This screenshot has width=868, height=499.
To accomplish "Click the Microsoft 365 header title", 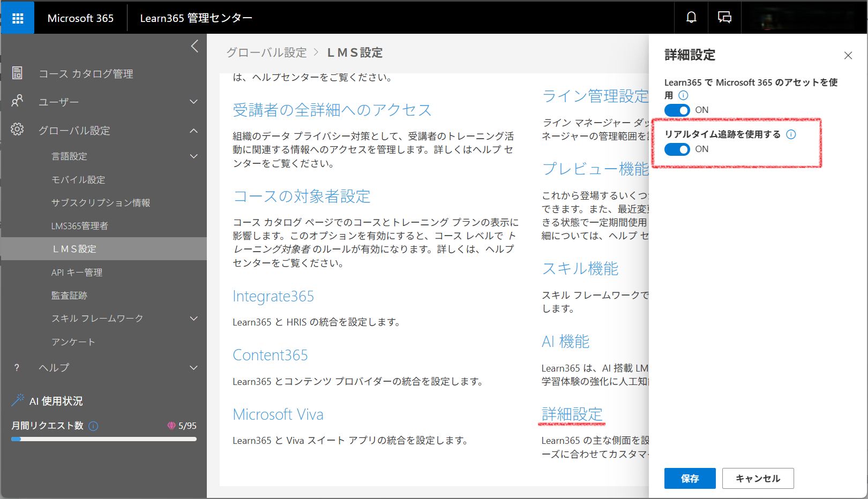I will [x=80, y=18].
